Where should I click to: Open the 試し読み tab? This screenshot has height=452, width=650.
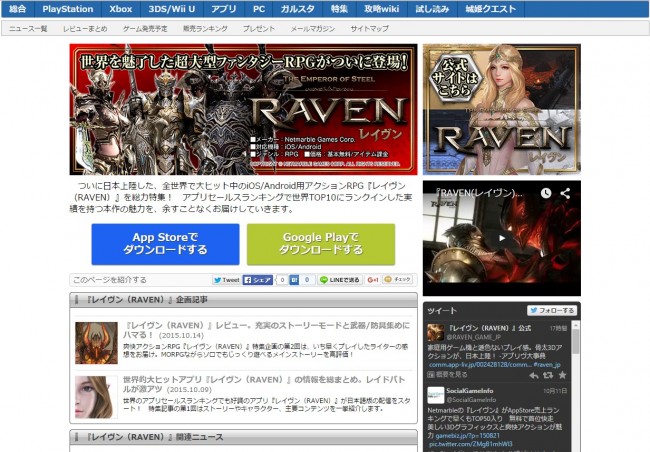coord(432,9)
